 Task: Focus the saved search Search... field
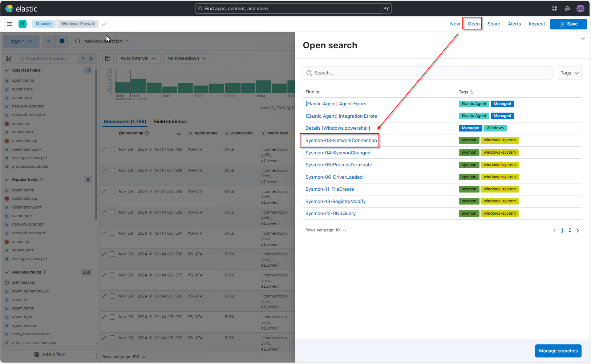tap(428, 73)
